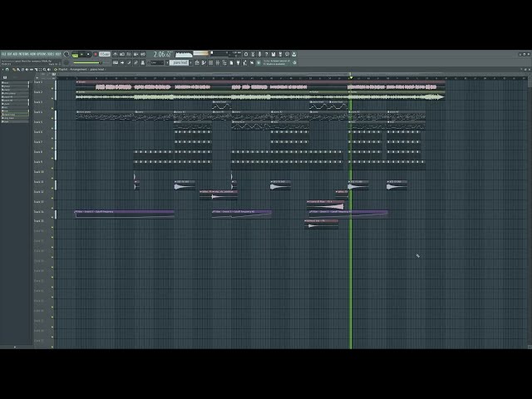Open the browser view icon
Viewport: 532px width, 399px height.
224,62
